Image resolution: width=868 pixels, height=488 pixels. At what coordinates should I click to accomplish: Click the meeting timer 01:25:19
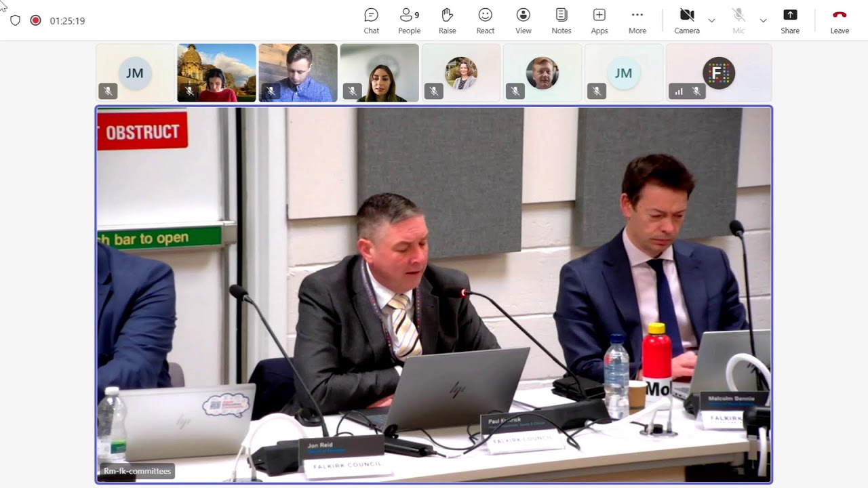[x=67, y=21]
